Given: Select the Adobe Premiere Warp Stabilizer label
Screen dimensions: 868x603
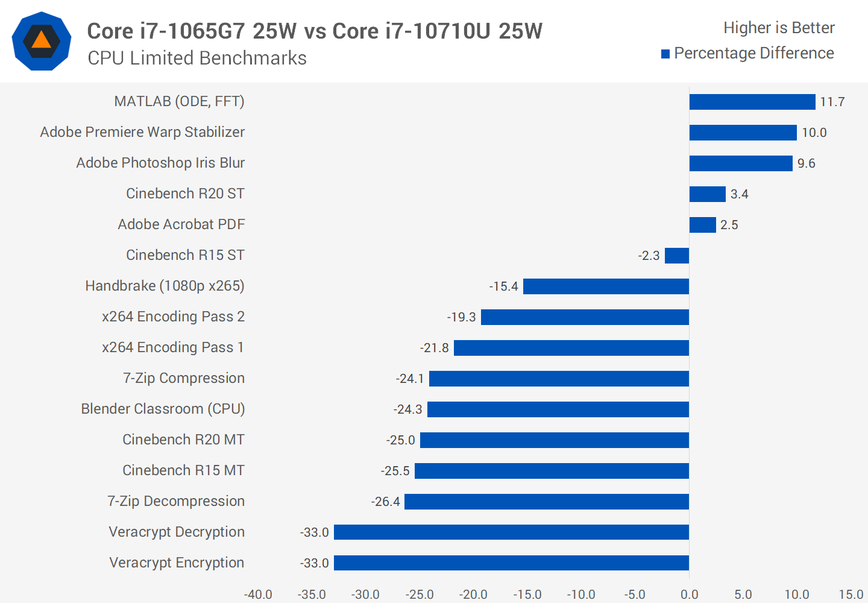Looking at the screenshot, I should (x=142, y=132).
